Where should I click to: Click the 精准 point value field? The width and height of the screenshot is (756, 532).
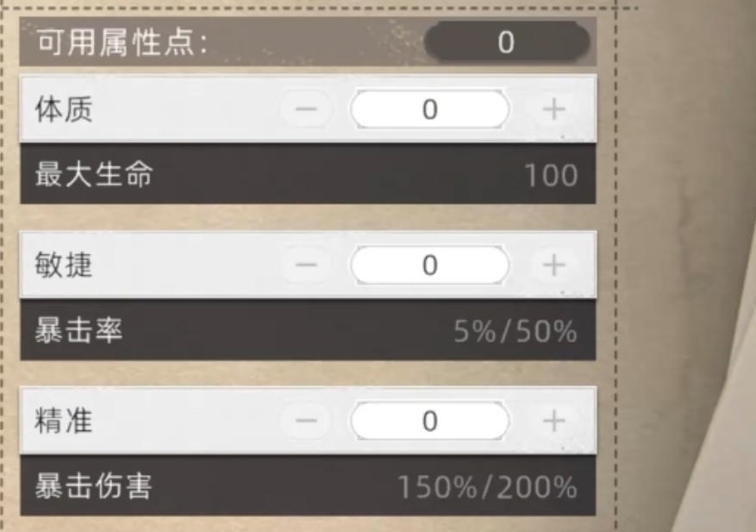429,421
